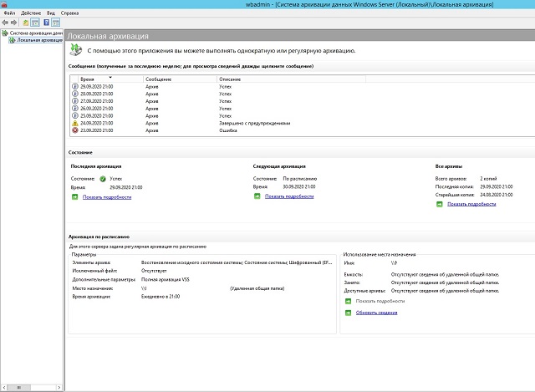This screenshot has height=392, width=535.
Task: Click the Система архивации tree node icon
Action: tap(5, 33)
